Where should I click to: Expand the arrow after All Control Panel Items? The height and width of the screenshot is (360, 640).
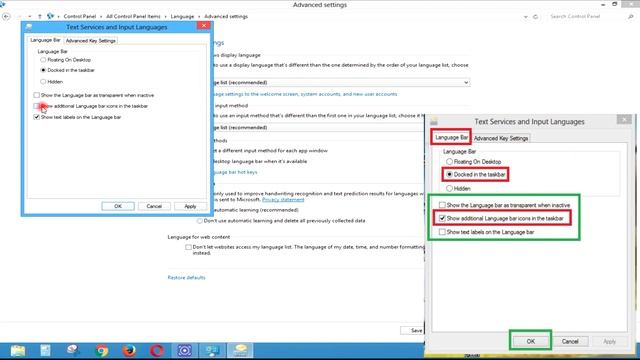point(165,17)
